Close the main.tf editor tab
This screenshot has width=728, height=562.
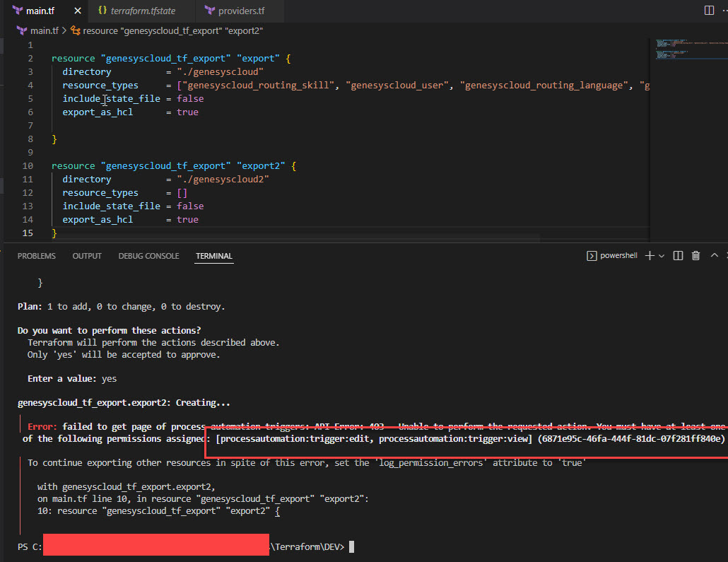76,11
